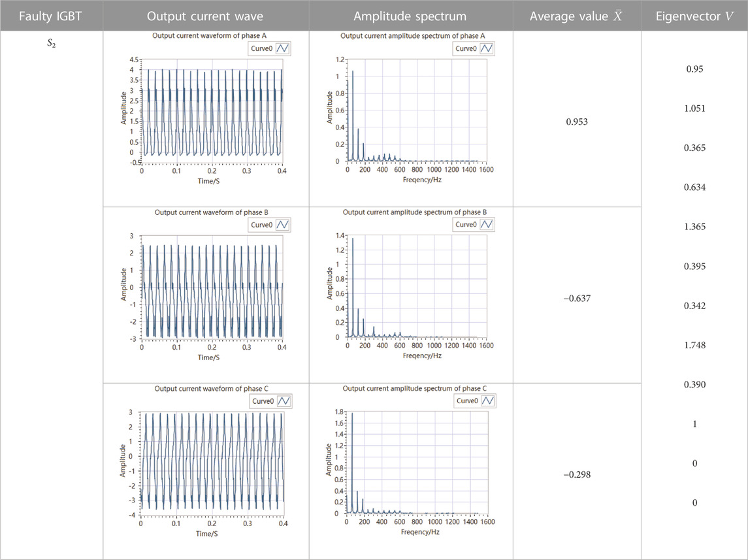Click the eigenvector value 1.365
748x560 pixels.
[x=694, y=227]
